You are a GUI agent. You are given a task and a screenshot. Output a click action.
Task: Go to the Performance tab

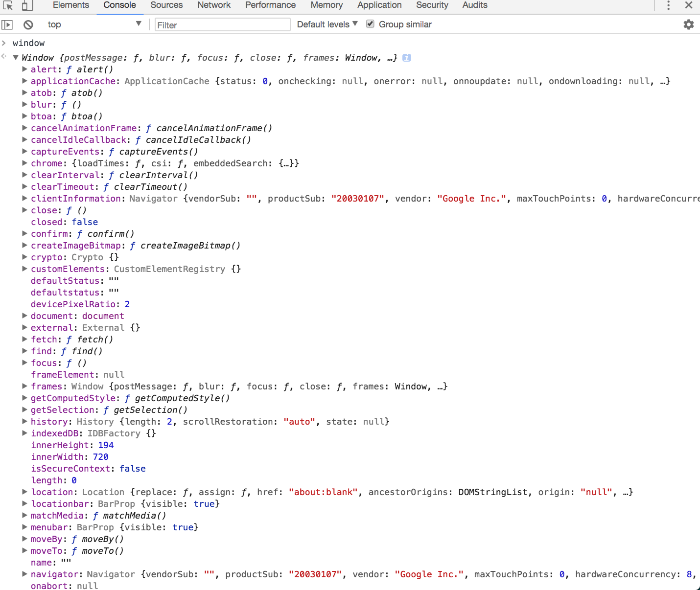[x=270, y=5]
